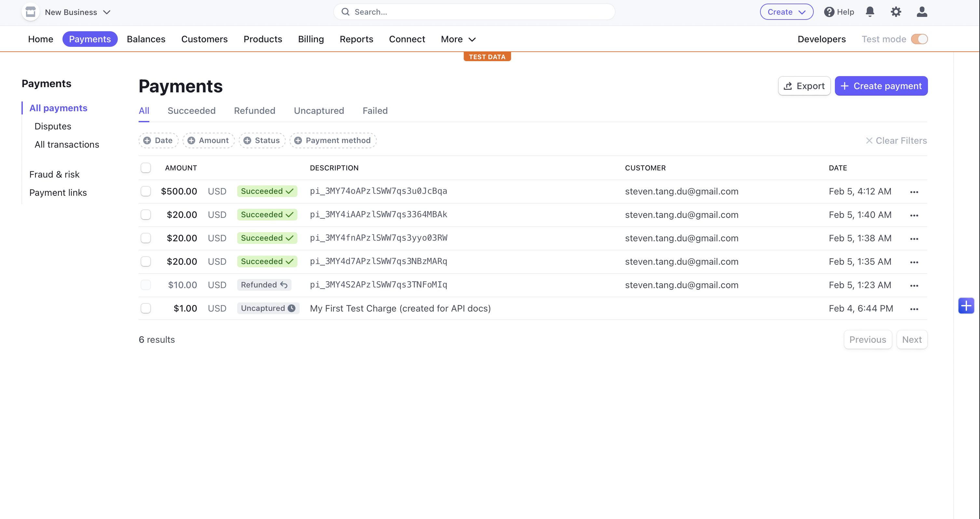Image resolution: width=980 pixels, height=519 pixels.
Task: Click the user profile icon
Action: click(x=921, y=12)
